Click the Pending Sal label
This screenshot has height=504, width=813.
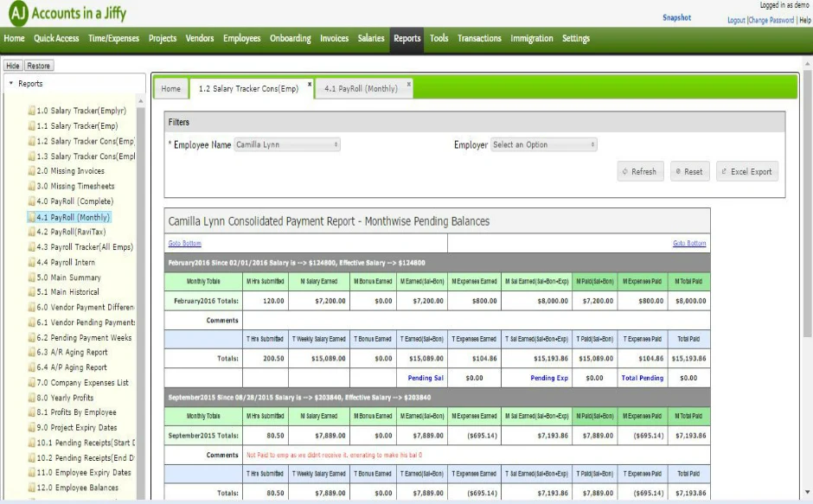coord(426,378)
